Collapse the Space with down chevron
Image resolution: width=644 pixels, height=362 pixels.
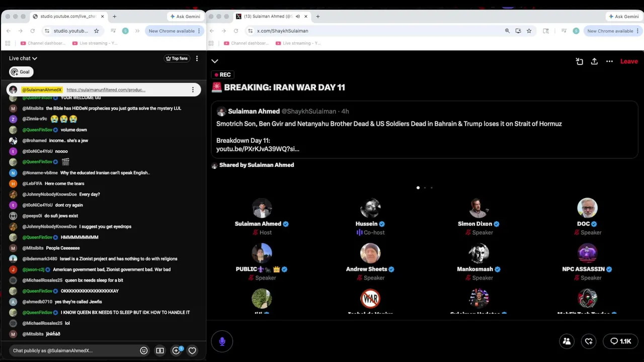215,61
